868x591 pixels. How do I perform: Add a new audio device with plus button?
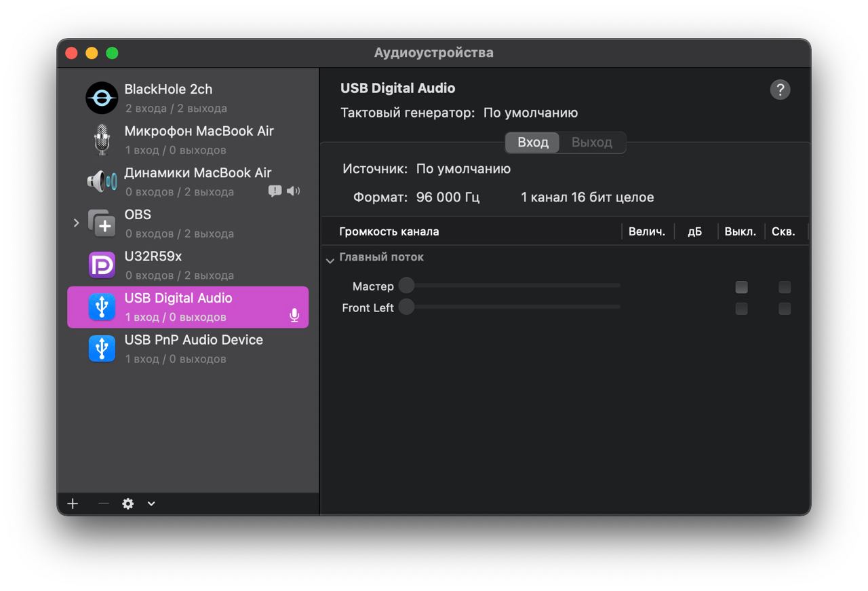click(73, 503)
